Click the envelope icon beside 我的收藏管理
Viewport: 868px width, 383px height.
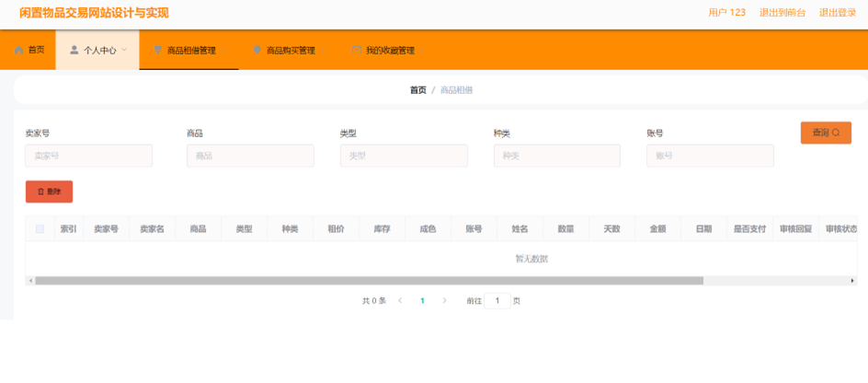[x=357, y=50]
